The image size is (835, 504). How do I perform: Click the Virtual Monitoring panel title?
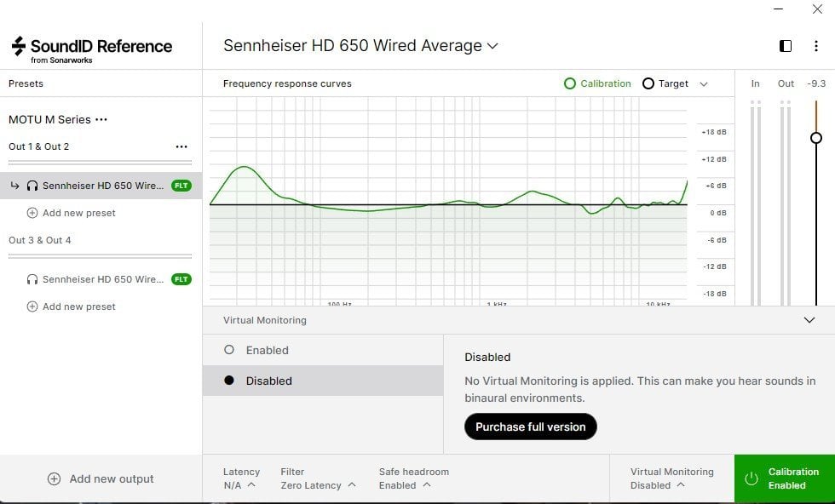(x=265, y=320)
